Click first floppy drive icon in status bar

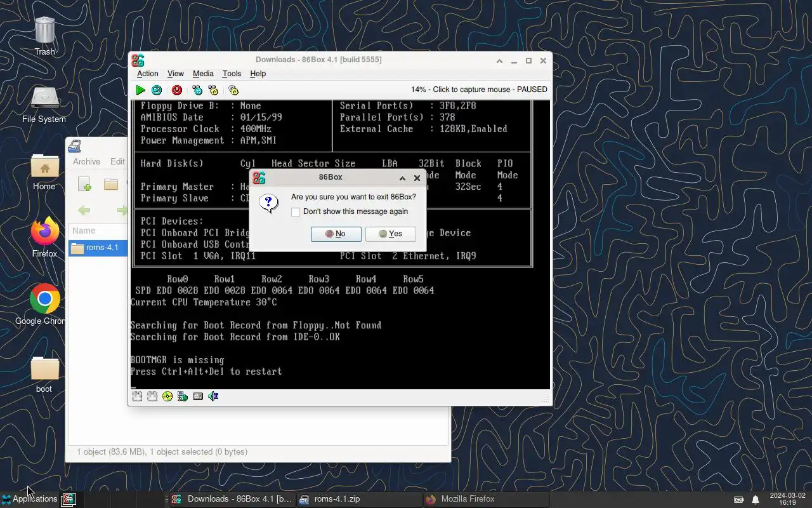(137, 396)
